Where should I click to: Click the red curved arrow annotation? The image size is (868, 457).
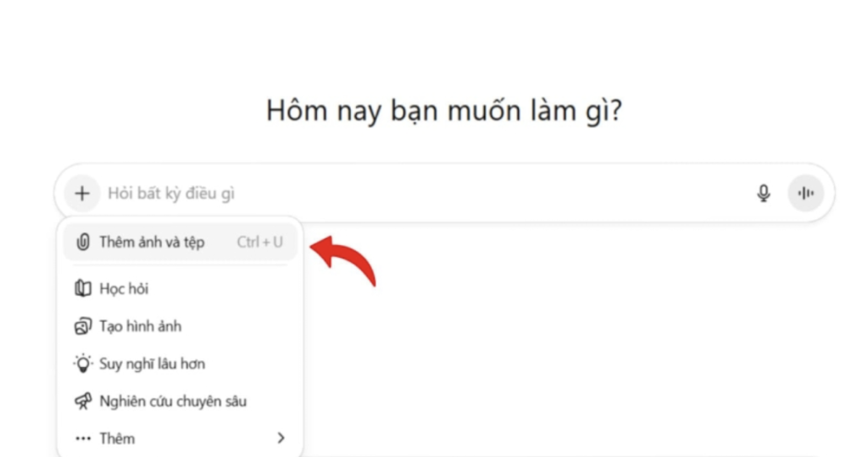coord(343,259)
